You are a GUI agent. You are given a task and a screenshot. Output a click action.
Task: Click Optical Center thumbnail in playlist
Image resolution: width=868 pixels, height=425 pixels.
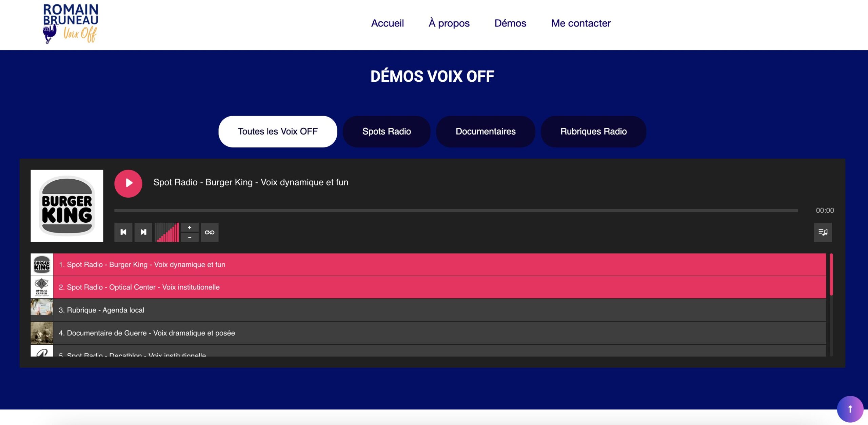tap(42, 287)
